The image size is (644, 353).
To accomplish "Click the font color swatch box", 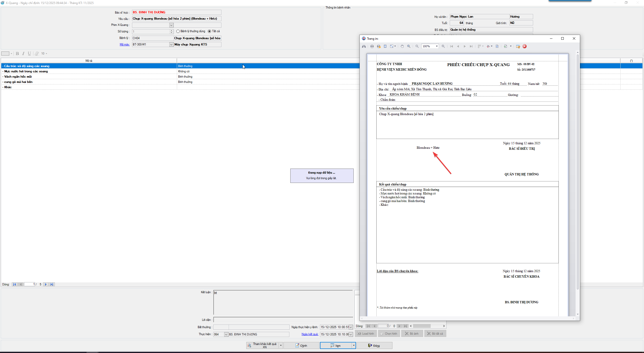I will tap(5, 54).
